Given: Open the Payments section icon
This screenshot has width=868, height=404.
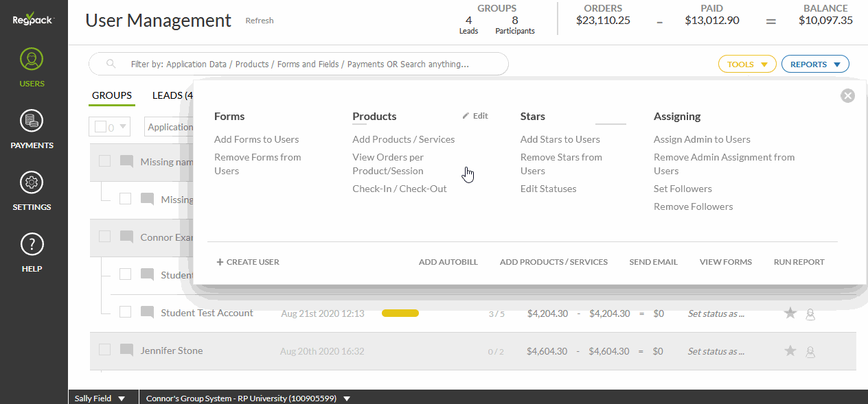Looking at the screenshot, I should [x=32, y=121].
